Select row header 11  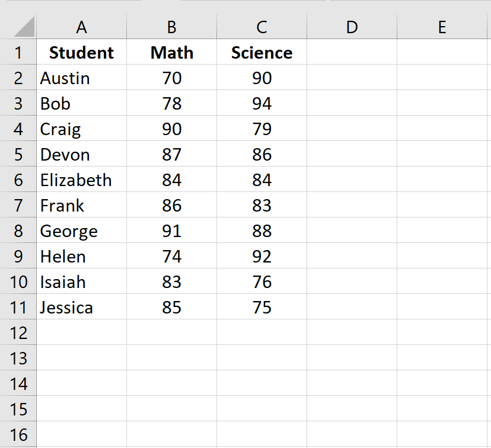pos(18,307)
